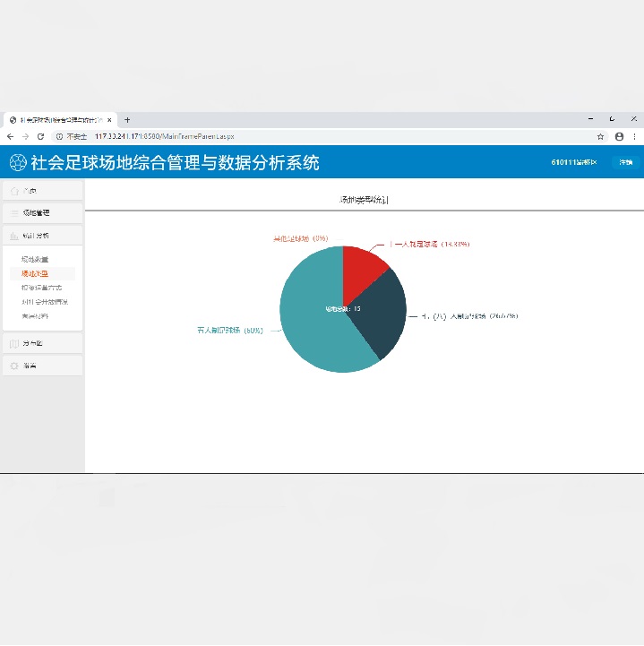Click the logout button in header
Screen dimensions: 644x646
pos(625,162)
